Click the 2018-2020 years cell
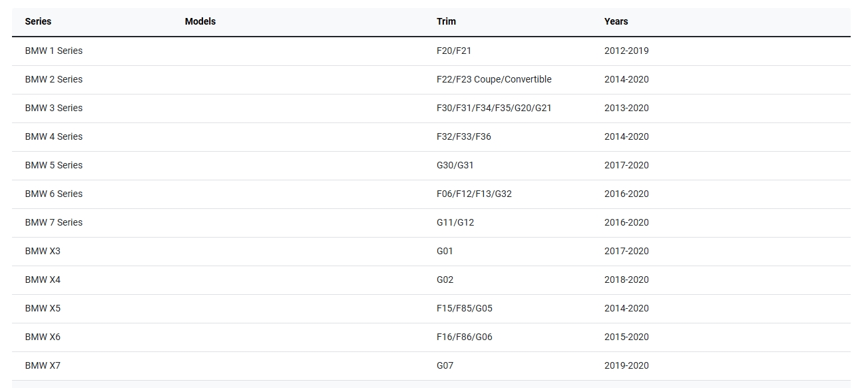 tap(626, 280)
